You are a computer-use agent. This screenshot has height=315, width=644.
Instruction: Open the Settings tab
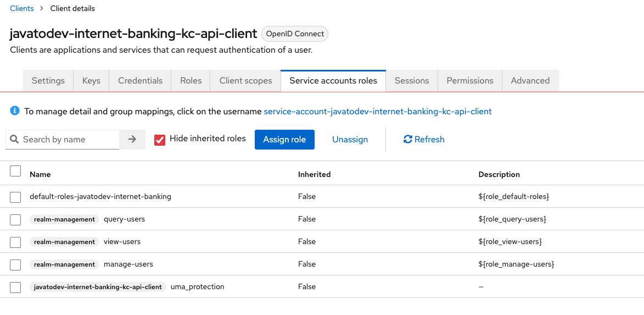click(x=48, y=81)
